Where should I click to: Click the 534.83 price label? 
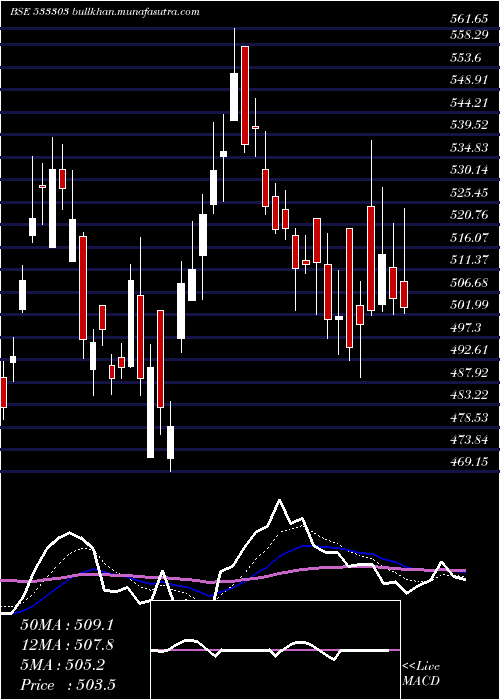pos(469,148)
